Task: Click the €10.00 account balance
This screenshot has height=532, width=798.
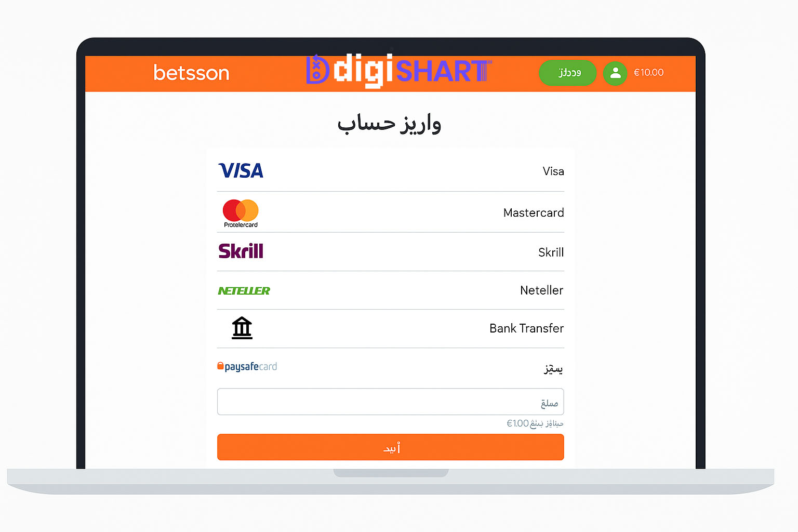Action: (x=648, y=73)
